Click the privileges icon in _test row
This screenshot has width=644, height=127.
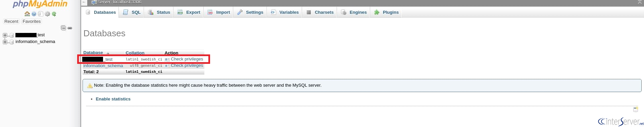click(167, 59)
